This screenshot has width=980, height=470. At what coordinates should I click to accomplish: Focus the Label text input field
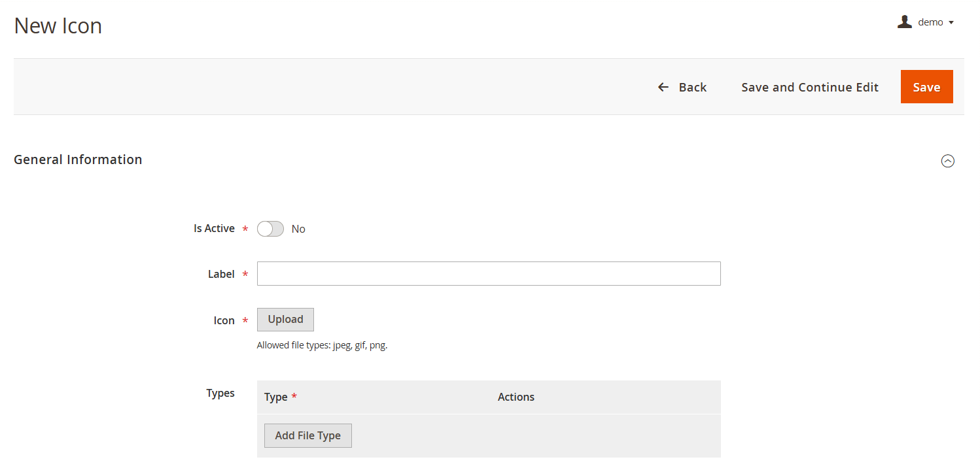[x=489, y=274]
